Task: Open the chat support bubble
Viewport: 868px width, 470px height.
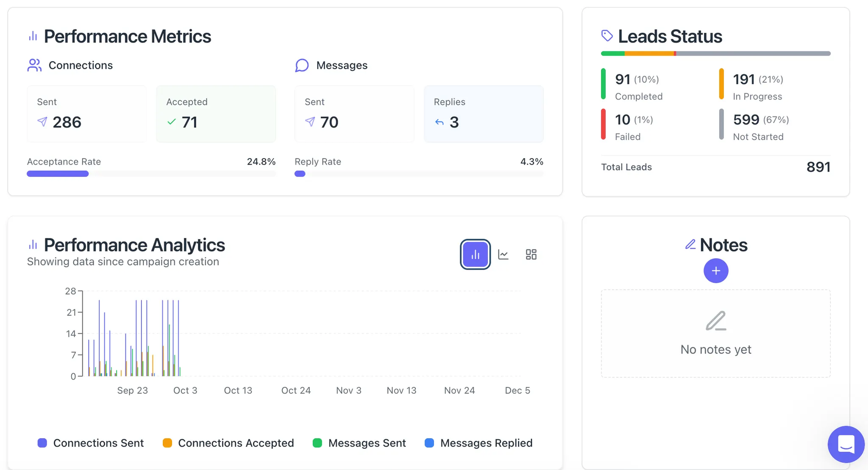Action: 845,444
